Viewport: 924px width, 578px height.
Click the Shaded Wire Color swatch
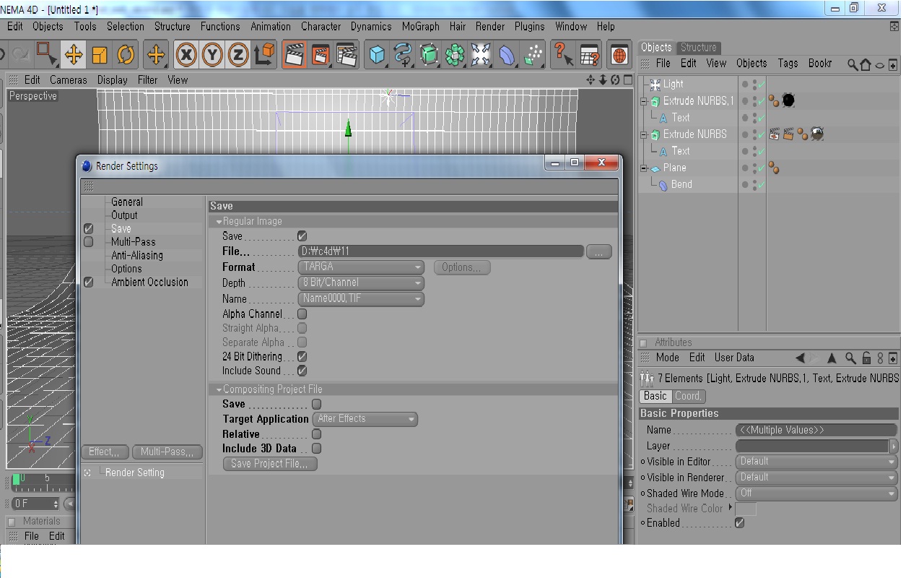746,509
